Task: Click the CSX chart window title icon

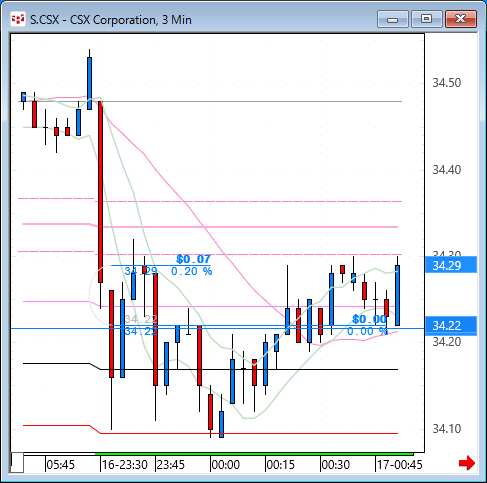Action: click(x=18, y=19)
